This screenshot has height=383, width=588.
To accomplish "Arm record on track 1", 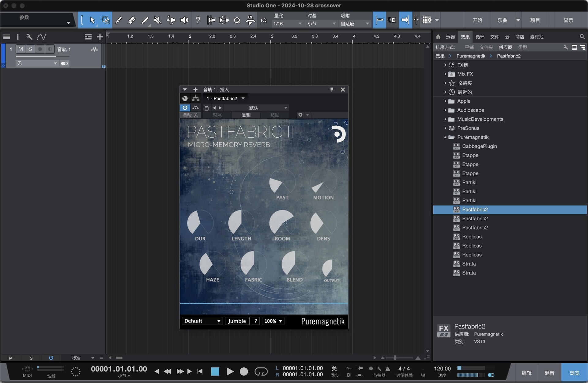I will tap(40, 49).
